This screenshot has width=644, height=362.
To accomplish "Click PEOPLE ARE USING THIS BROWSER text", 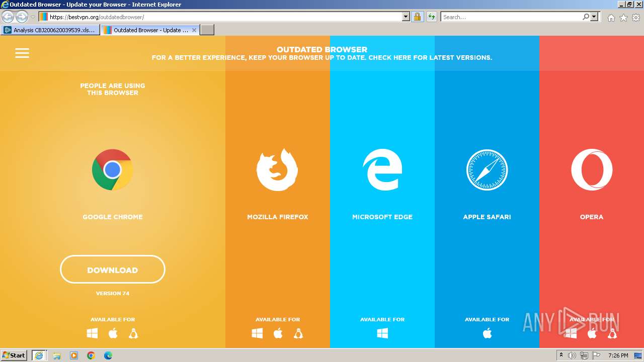I will (x=113, y=89).
